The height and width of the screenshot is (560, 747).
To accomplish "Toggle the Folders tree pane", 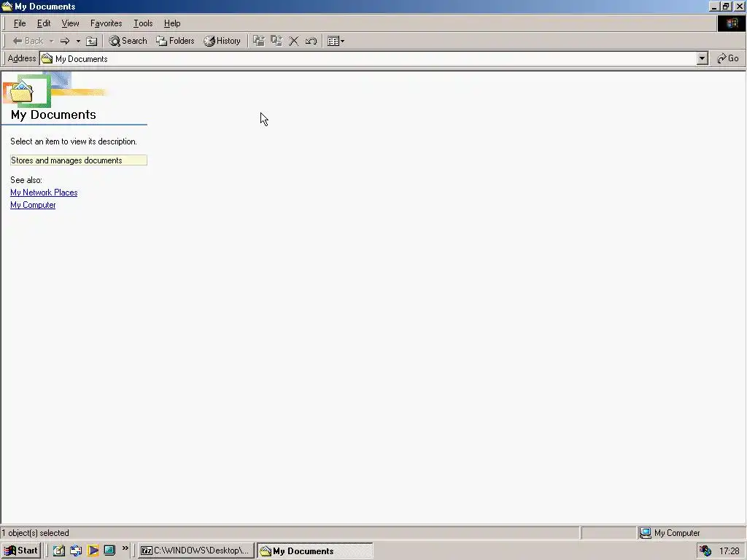I will click(x=175, y=41).
